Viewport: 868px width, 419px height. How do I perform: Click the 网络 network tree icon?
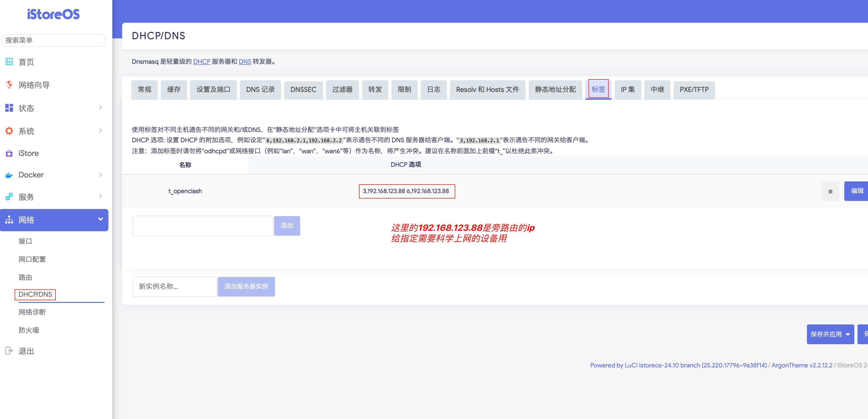pos(9,220)
